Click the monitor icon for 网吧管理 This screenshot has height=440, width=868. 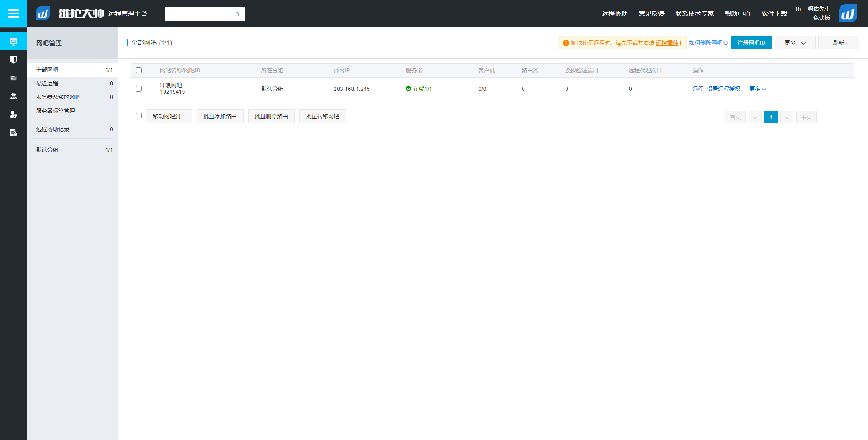tap(14, 42)
